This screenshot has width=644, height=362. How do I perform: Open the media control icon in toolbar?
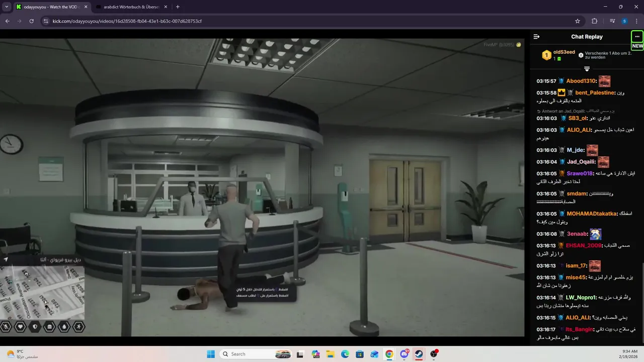pos(612,21)
